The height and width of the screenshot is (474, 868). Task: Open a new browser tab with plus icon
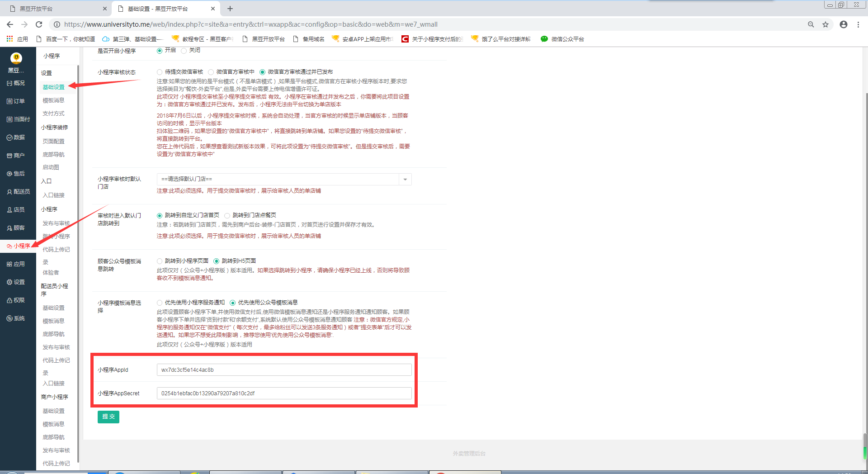pos(230,9)
